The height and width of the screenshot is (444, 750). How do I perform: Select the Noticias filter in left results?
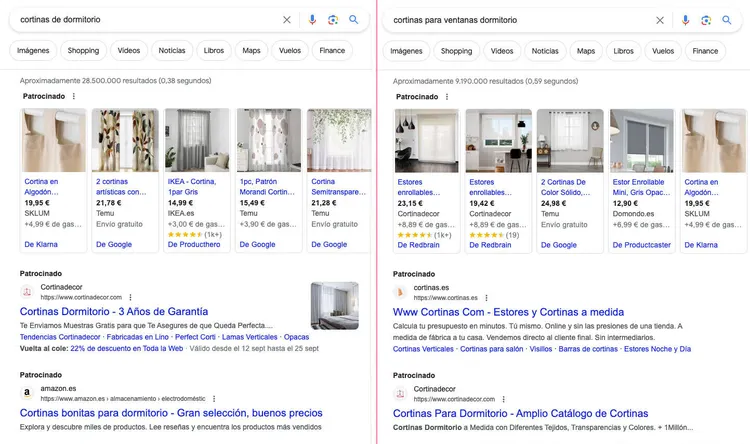(172, 51)
